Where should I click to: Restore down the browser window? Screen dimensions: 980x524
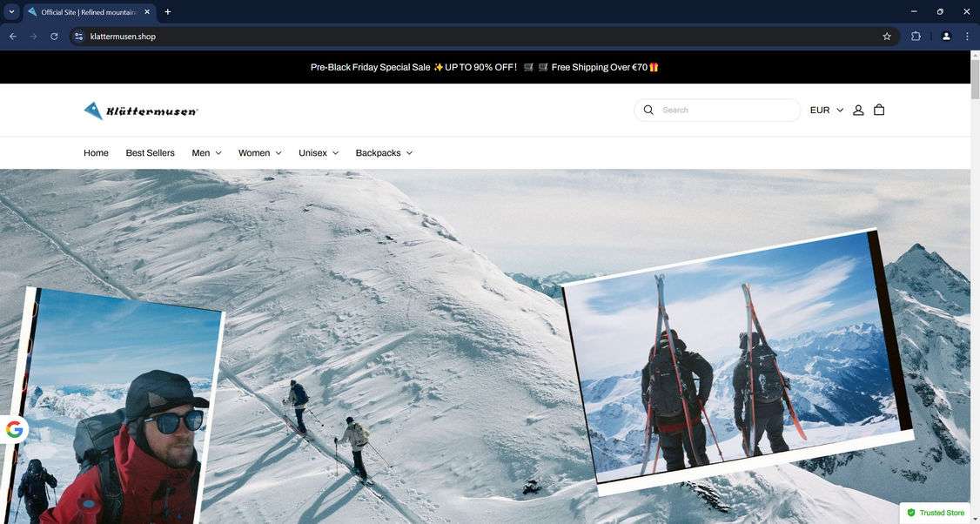[x=940, y=11]
